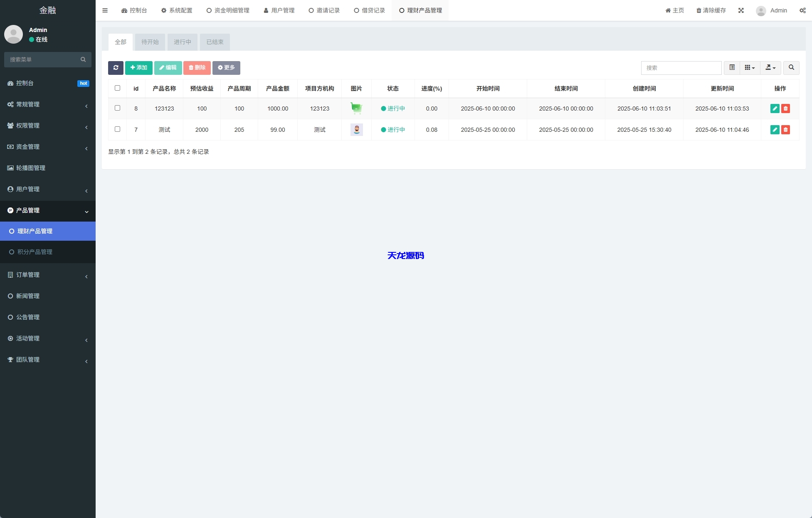Image resolution: width=812 pixels, height=518 pixels.
Task: Click the search magnifier next to the search box
Action: click(x=792, y=68)
